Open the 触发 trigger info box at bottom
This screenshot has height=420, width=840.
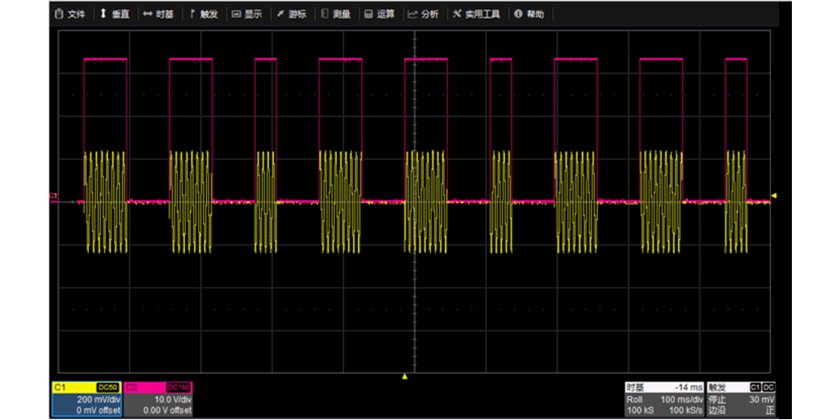[742, 399]
